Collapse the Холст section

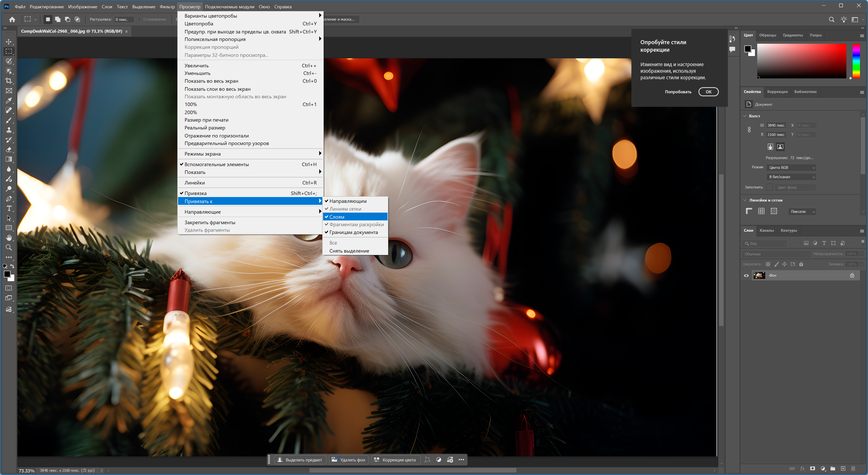(745, 116)
